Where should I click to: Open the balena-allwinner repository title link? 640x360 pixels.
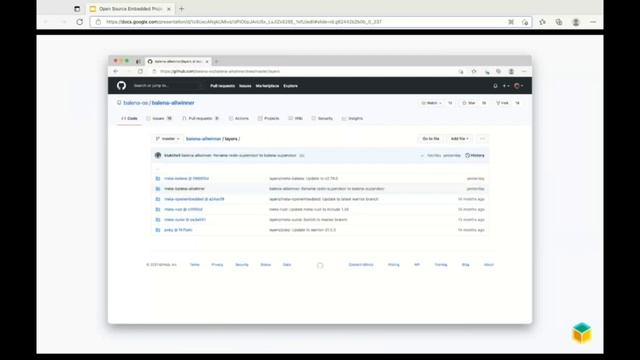pyautogui.click(x=173, y=103)
